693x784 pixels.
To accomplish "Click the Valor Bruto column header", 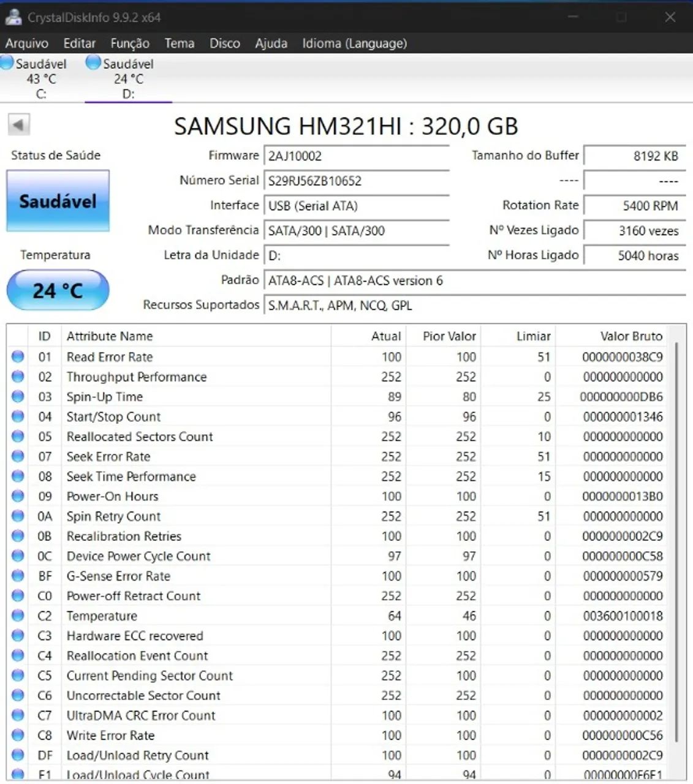I will pyautogui.click(x=612, y=336).
